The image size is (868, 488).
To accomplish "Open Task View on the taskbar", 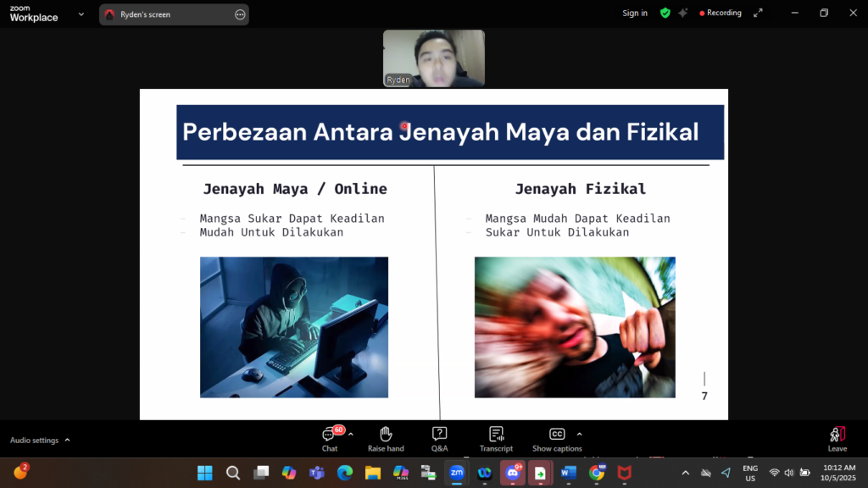I will (261, 473).
